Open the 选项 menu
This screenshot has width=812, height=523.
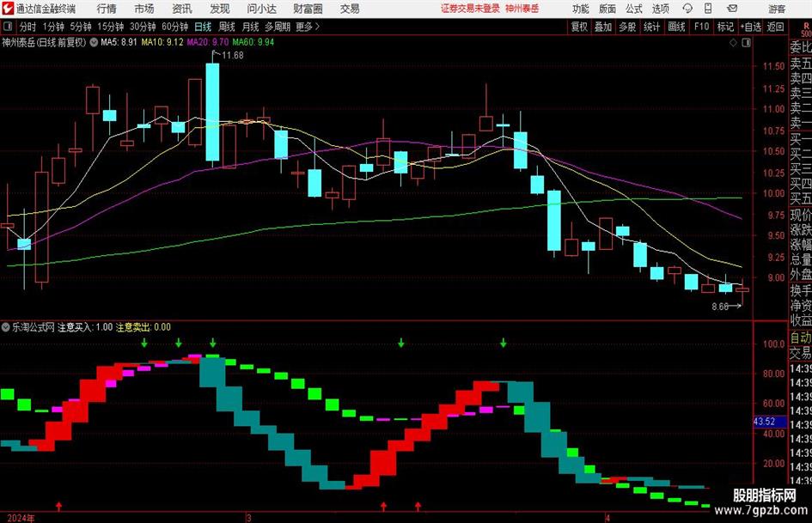(661, 9)
